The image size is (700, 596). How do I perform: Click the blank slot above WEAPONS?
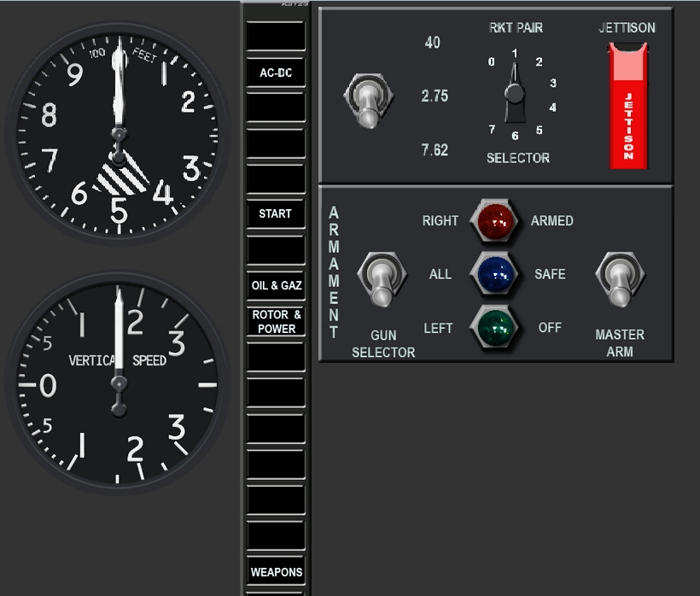tap(276, 535)
